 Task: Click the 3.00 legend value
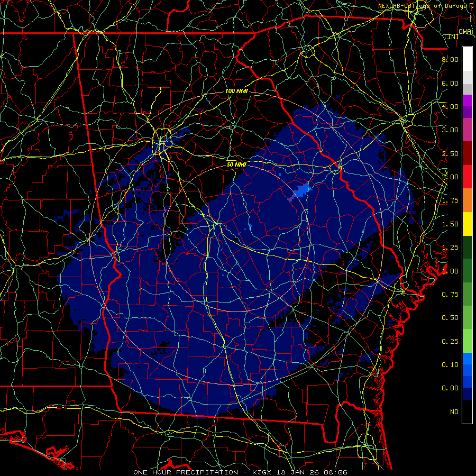pos(450,130)
